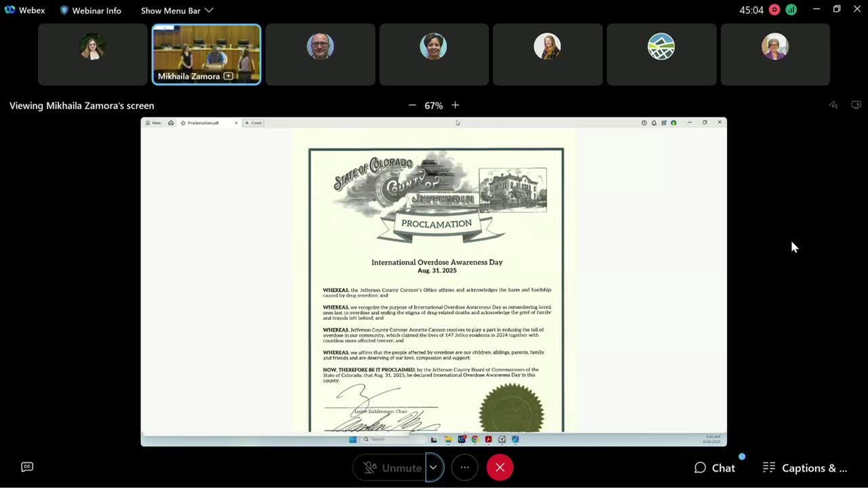Open audio options chevron beside Unmute
This screenshot has width=868, height=488.
tap(433, 468)
